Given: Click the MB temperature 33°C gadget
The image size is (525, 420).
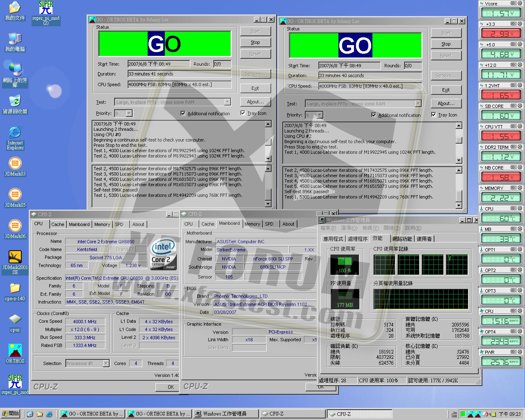Looking at the screenshot, I should [501, 236].
